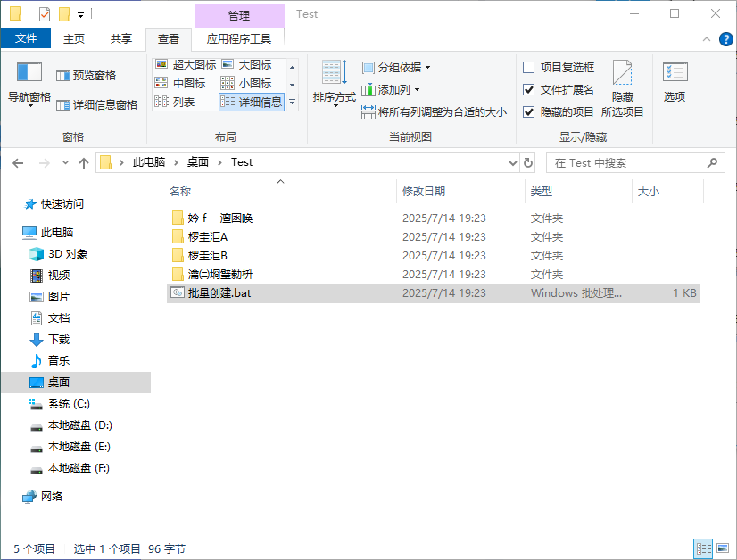The height and width of the screenshot is (560, 737).
Task: Switch layout to 大图标 view
Action: pos(255,63)
